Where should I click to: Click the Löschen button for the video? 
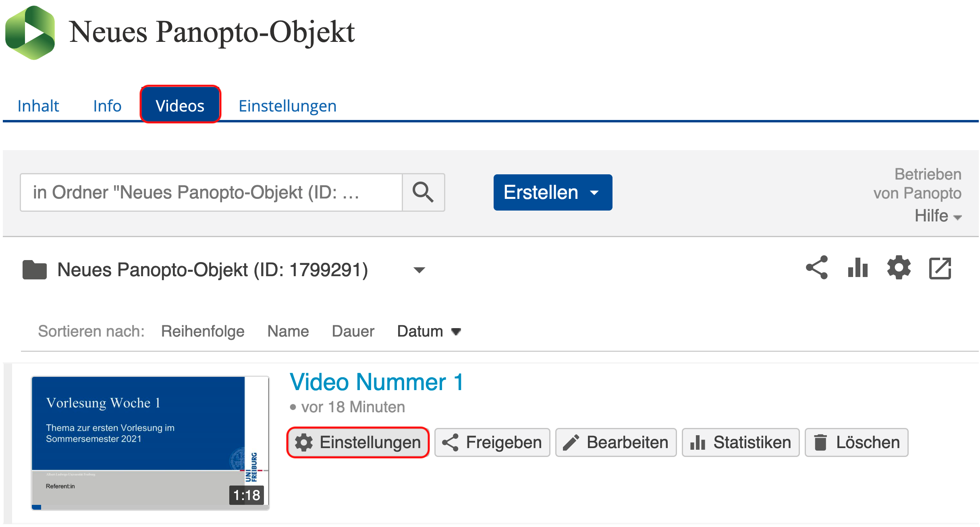[x=857, y=442]
